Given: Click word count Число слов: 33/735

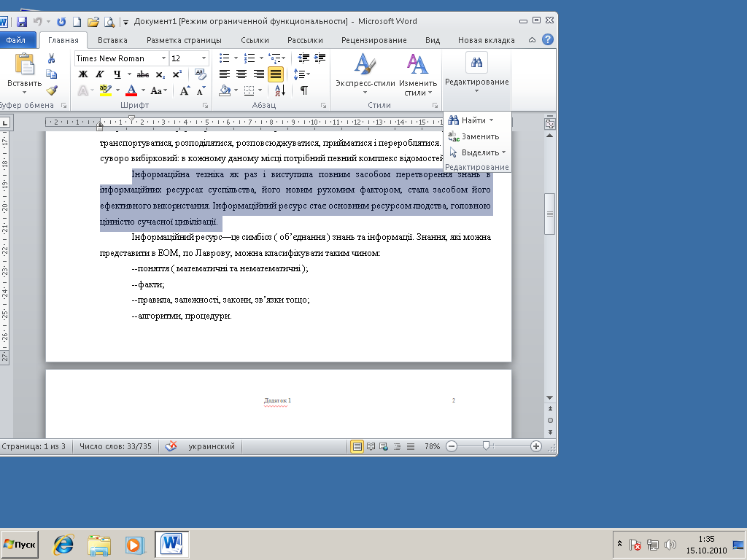Looking at the screenshot, I should pyautogui.click(x=115, y=446).
